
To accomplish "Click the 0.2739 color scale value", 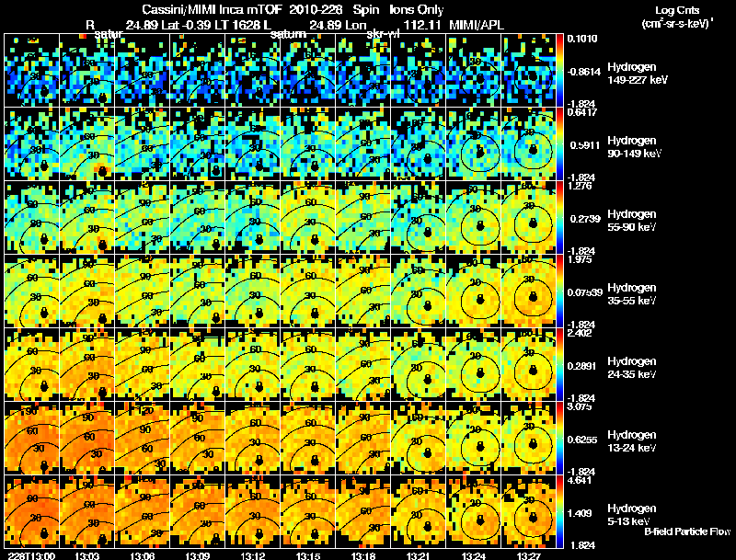I will point(585,219).
